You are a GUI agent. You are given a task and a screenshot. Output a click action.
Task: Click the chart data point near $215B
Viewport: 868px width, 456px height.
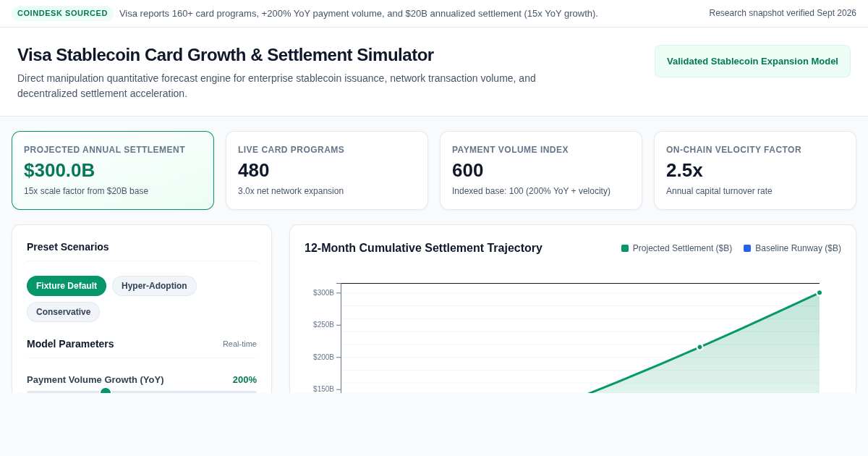click(699, 347)
